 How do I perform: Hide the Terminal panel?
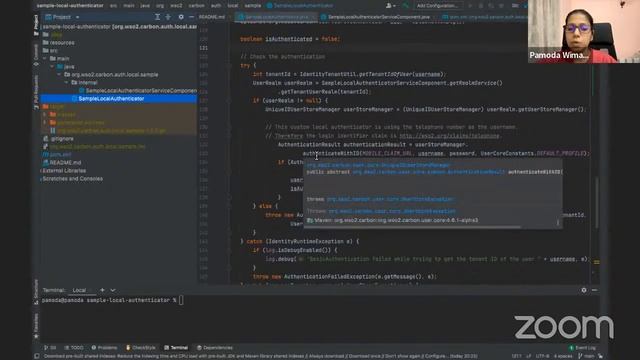pyautogui.click(x=594, y=290)
